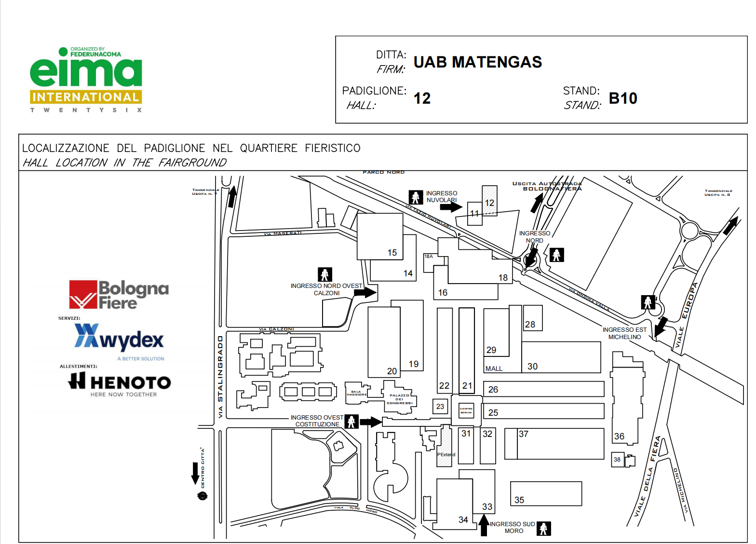
Task: Select hall 15 on the map
Action: (x=380, y=236)
